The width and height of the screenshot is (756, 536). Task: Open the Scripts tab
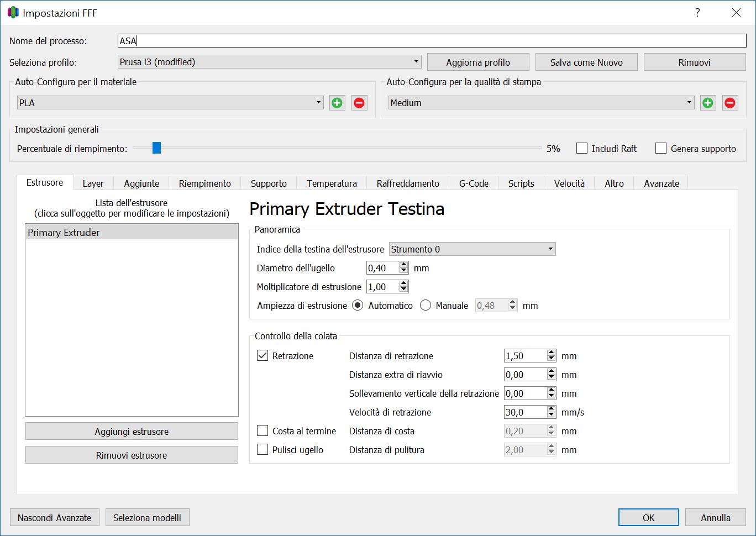click(521, 183)
